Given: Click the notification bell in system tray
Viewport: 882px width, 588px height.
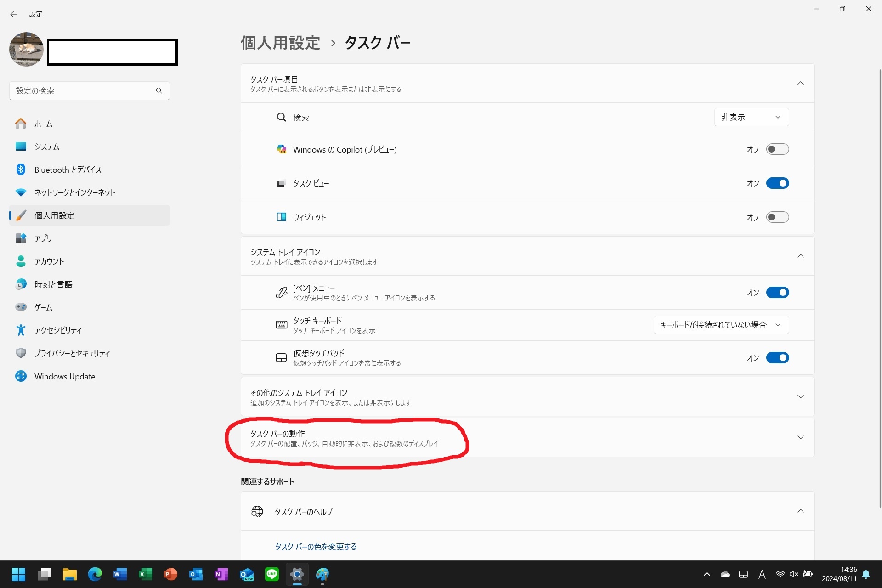Looking at the screenshot, I should coord(866,574).
